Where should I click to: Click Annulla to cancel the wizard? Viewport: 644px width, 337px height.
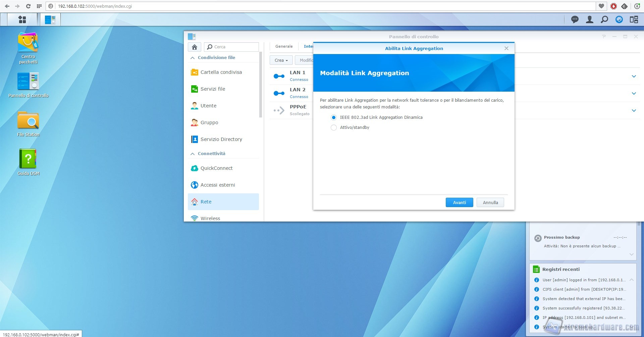point(490,202)
